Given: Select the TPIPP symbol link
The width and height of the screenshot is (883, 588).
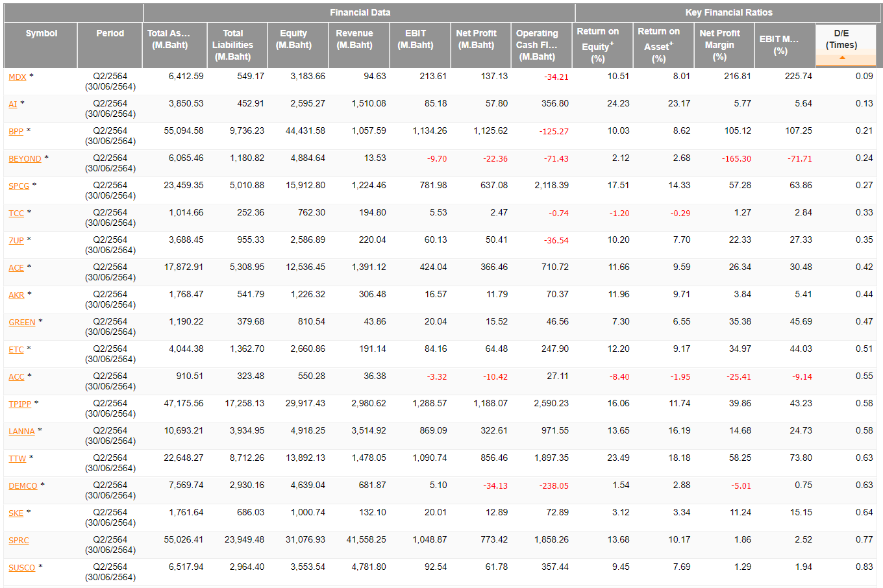Looking at the screenshot, I should tap(19, 404).
